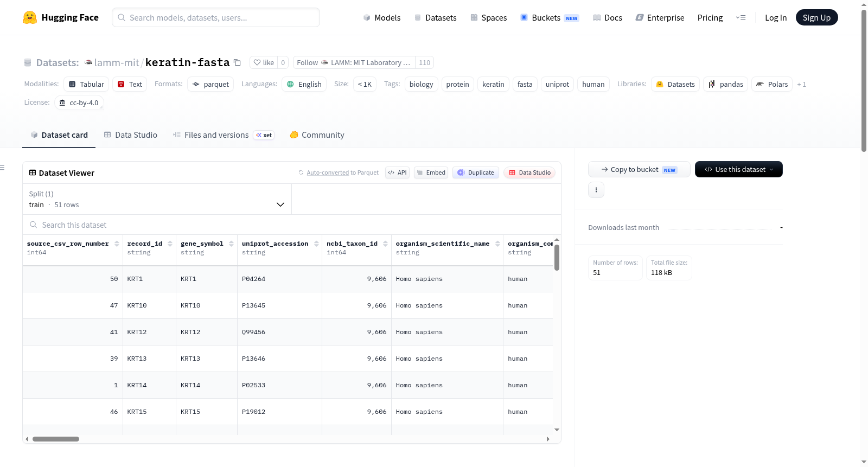This screenshot has width=868, height=467.
Task: Click the table vertical scrollbar thumb
Action: pyautogui.click(x=557, y=257)
